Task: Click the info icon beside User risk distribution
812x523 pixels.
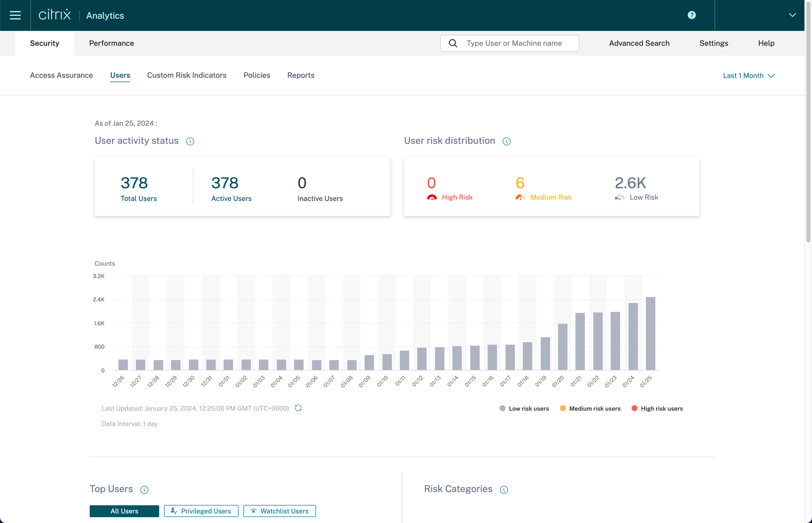Action: pyautogui.click(x=506, y=142)
